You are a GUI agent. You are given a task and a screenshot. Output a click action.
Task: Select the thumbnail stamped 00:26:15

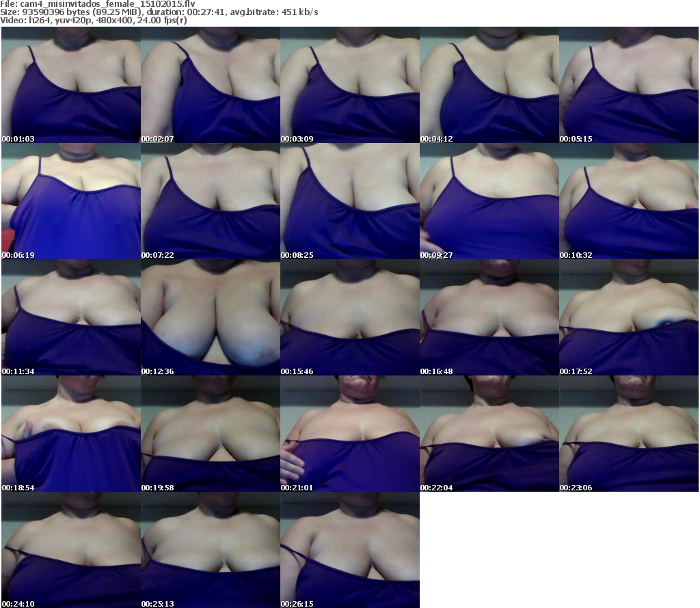(x=350, y=550)
